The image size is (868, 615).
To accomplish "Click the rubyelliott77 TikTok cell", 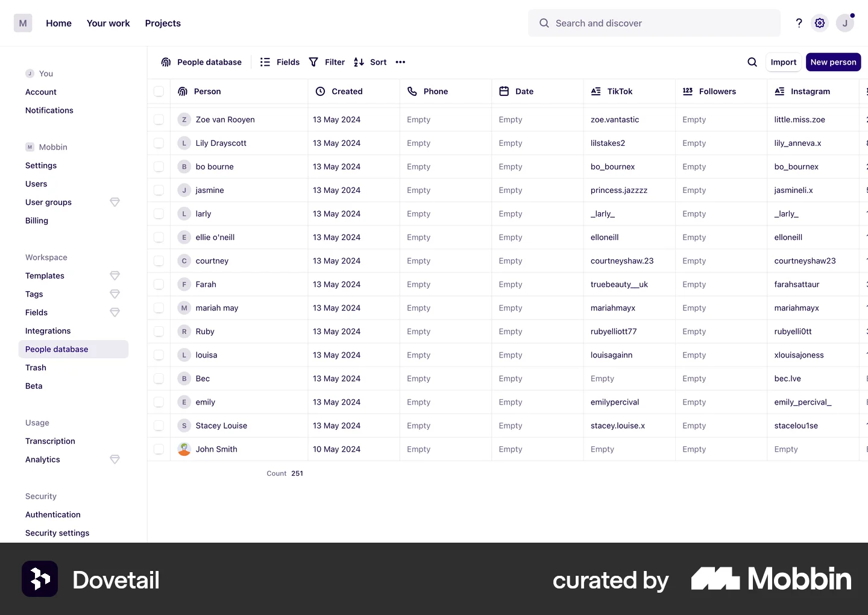I will pos(629,332).
